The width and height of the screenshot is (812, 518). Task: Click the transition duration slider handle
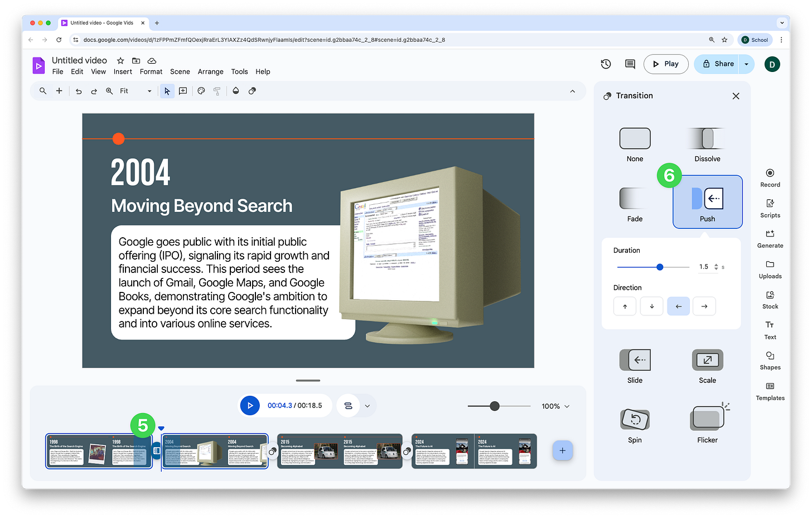[660, 267]
